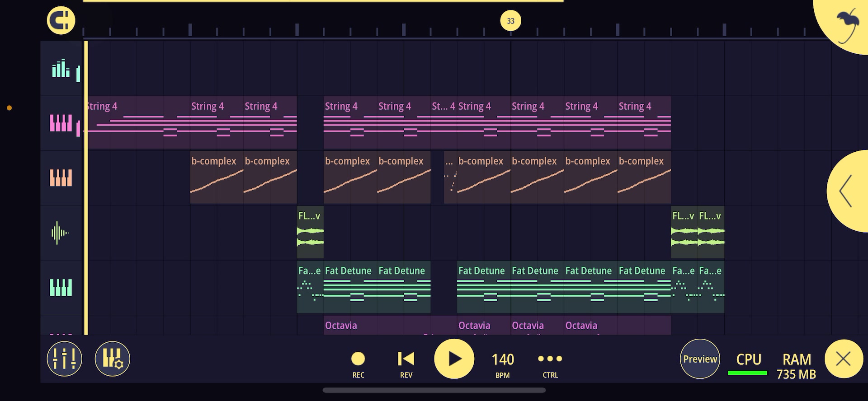Open the 140 BPM tempo setting
The height and width of the screenshot is (401, 868).
503,364
